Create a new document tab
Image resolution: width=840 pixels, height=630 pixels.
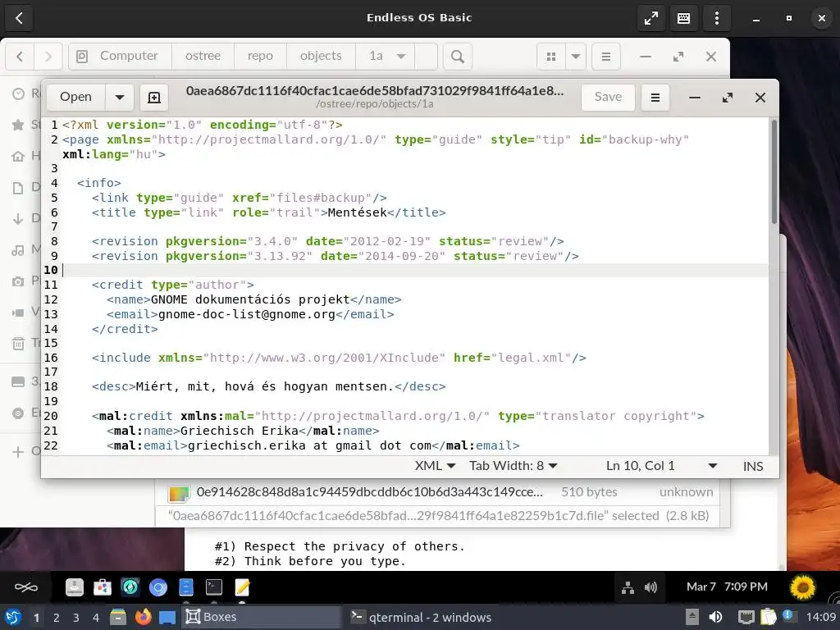point(153,97)
